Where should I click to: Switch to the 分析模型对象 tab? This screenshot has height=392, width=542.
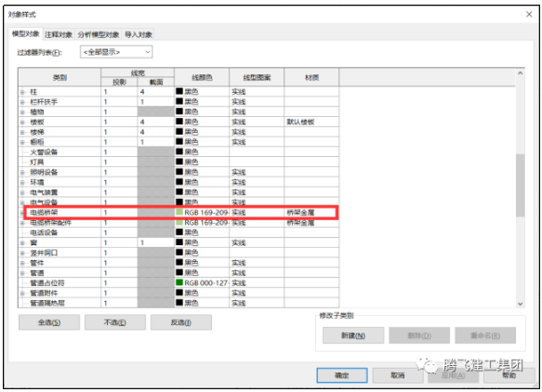pyautogui.click(x=99, y=34)
